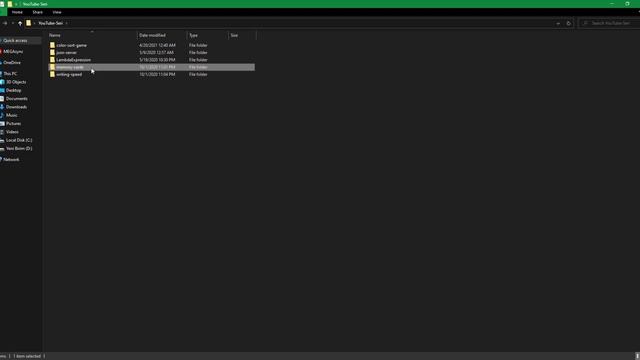Open OneDrive in navigation pane

click(x=12, y=63)
